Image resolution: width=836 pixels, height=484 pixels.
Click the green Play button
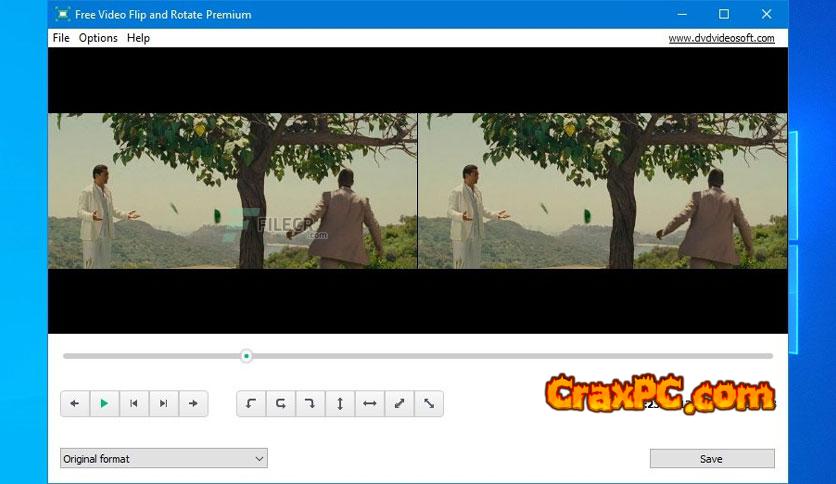coord(104,404)
